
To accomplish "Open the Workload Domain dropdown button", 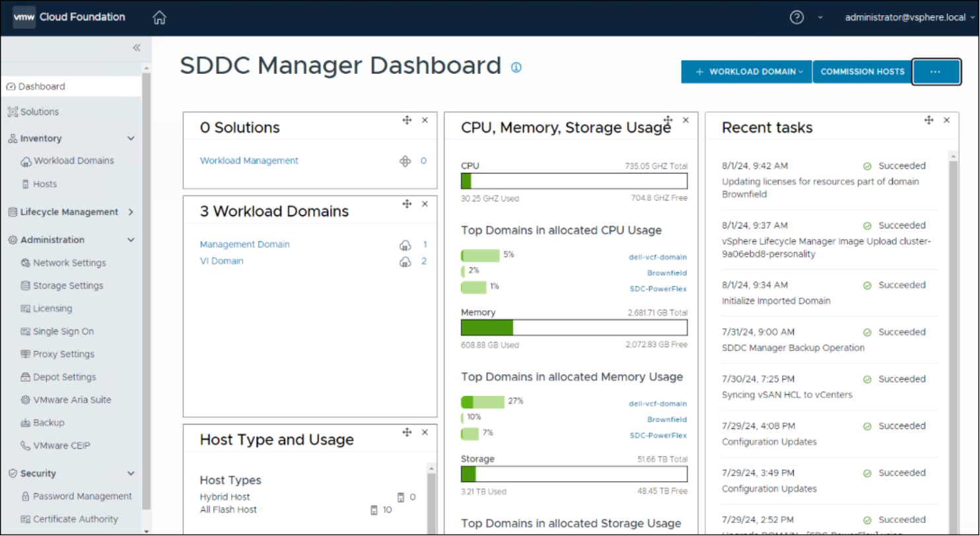I will (x=746, y=71).
